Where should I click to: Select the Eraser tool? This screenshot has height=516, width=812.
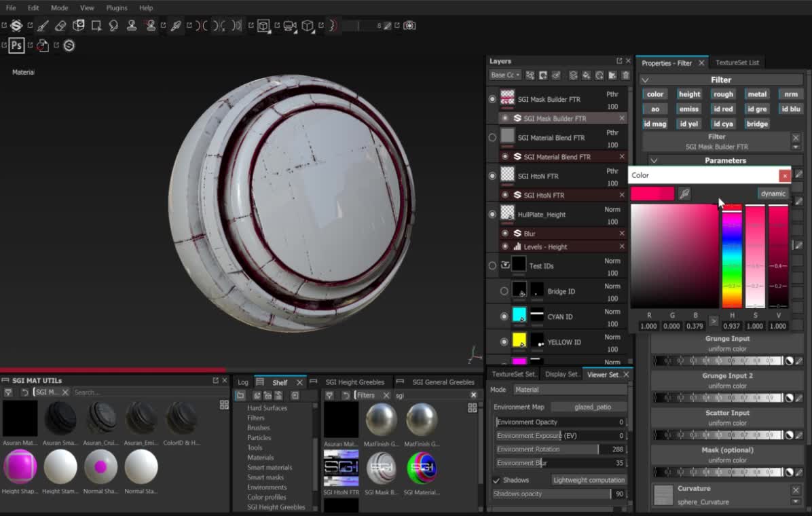(x=60, y=25)
